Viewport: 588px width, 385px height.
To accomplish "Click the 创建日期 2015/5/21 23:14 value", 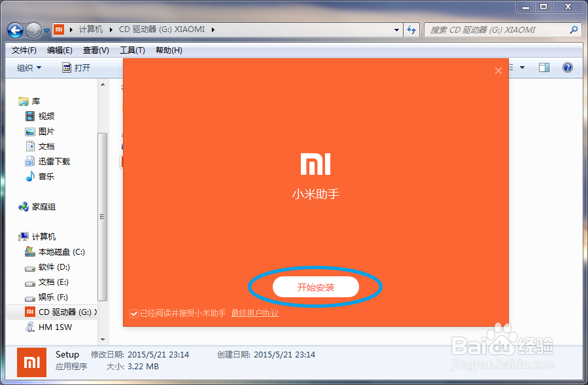I will coord(285,355).
